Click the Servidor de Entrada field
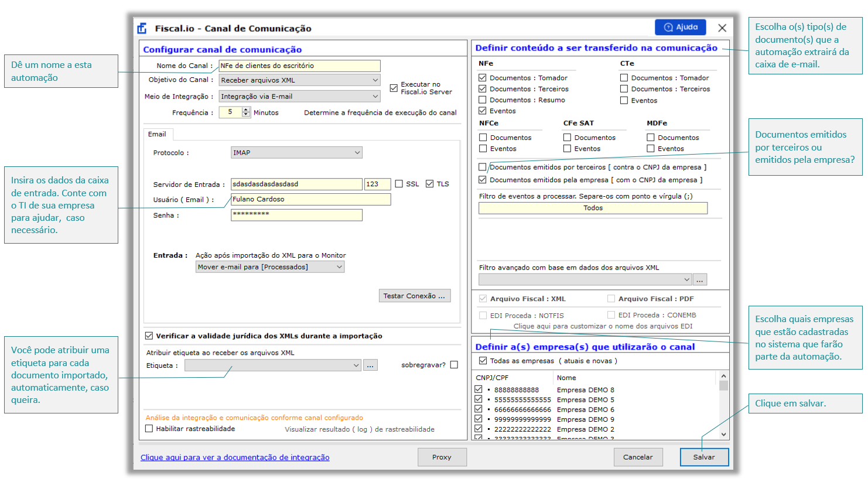This screenshot has width=868, height=482. click(296, 184)
